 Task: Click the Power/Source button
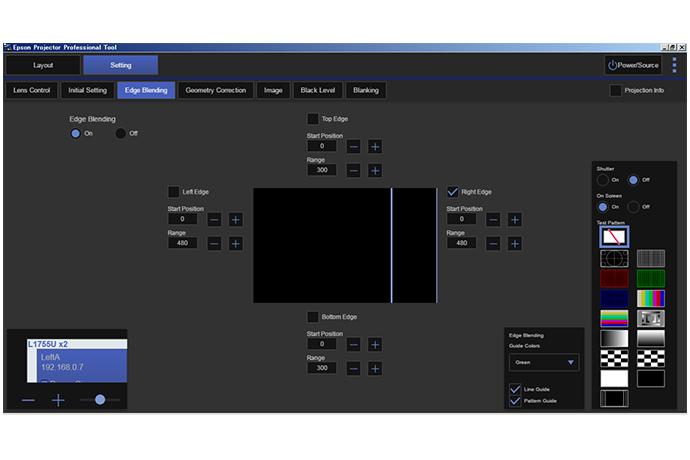(x=633, y=65)
